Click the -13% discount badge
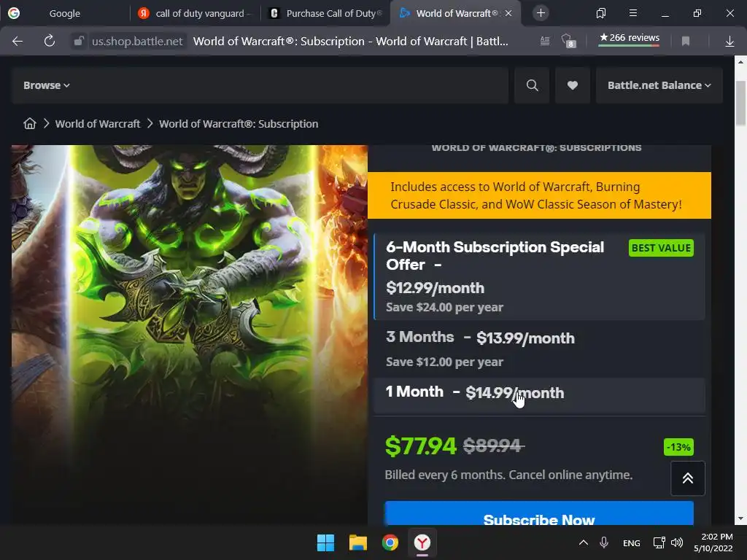 click(x=678, y=447)
